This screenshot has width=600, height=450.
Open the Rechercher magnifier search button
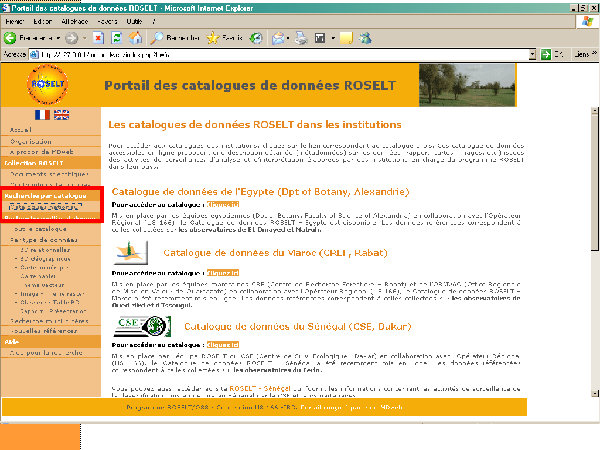pos(175,38)
